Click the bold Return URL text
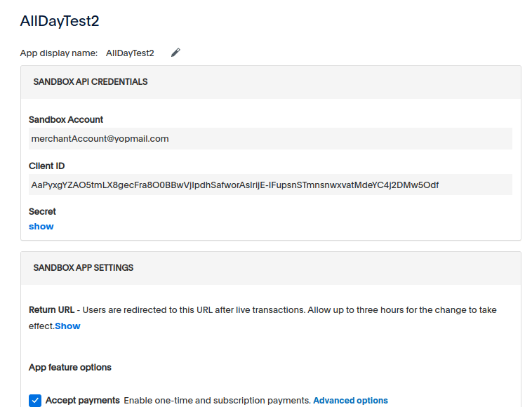 pos(51,310)
